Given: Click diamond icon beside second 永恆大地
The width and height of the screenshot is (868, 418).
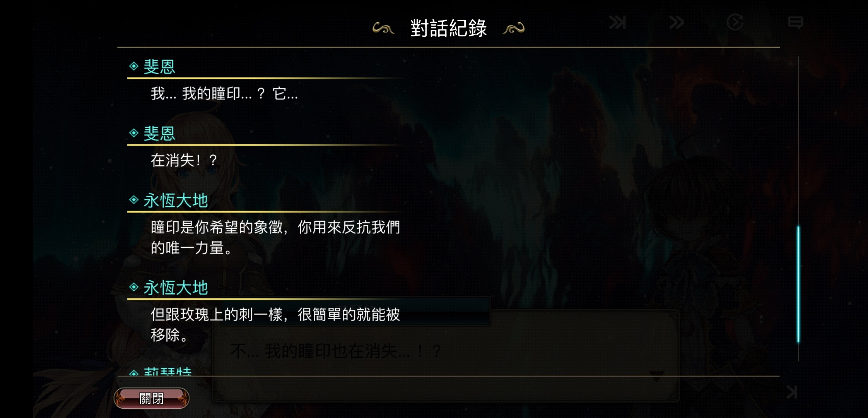Looking at the screenshot, I should pos(134,287).
